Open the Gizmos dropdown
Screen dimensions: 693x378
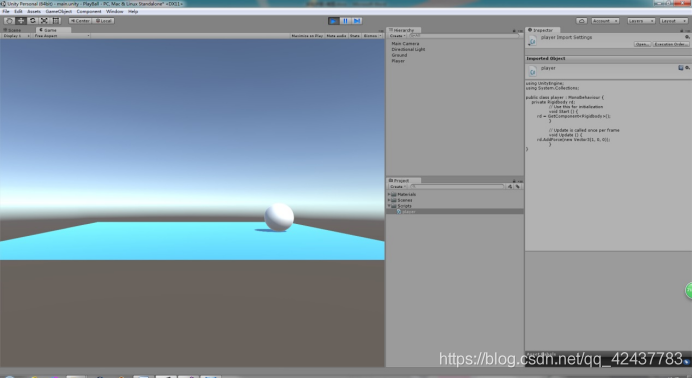[x=373, y=36]
